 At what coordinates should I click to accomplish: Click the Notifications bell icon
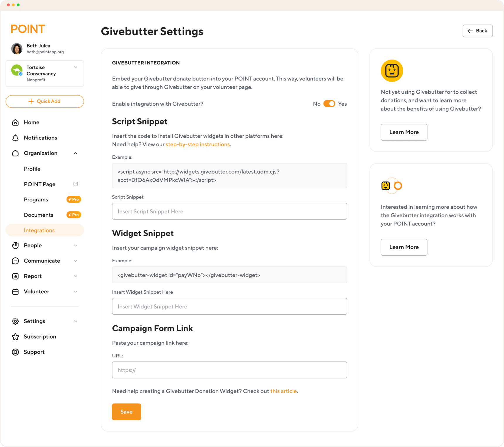pos(16,138)
